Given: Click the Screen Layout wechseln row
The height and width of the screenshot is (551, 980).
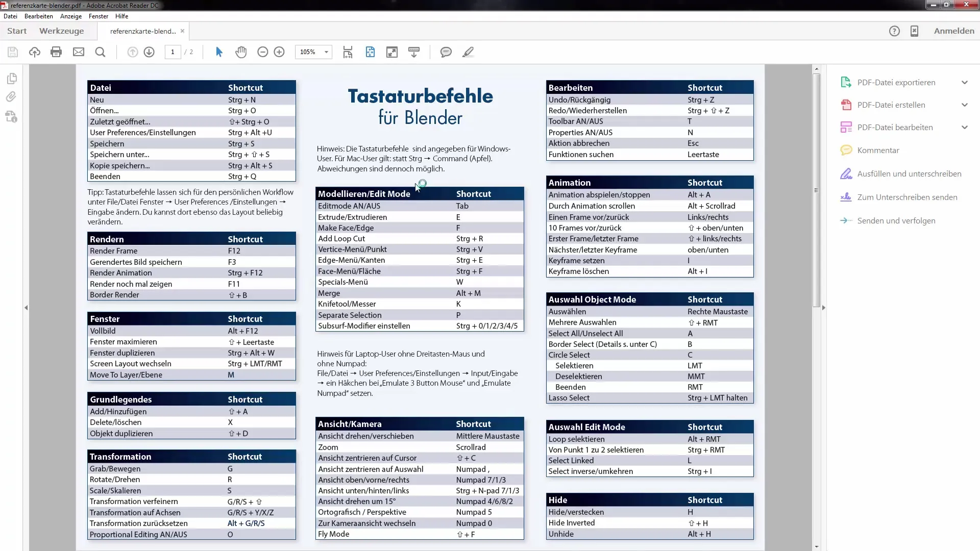Looking at the screenshot, I should (191, 364).
